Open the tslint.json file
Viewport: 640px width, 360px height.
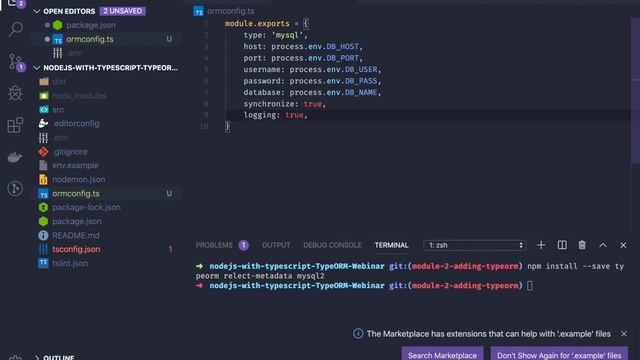70,263
